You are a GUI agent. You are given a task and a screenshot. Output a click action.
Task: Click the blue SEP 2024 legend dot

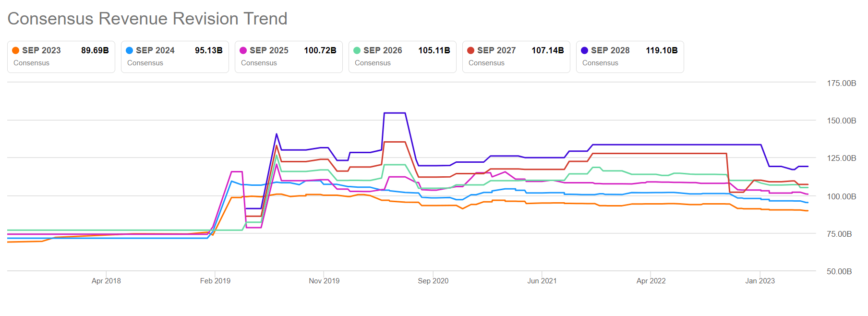(x=130, y=50)
